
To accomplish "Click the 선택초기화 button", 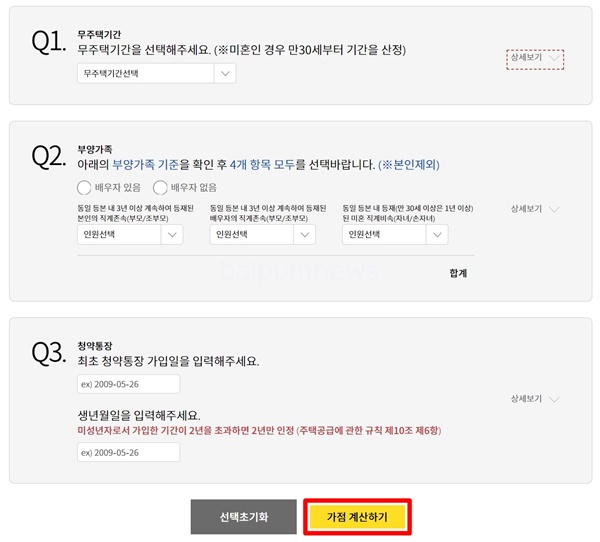I will coord(244,517).
